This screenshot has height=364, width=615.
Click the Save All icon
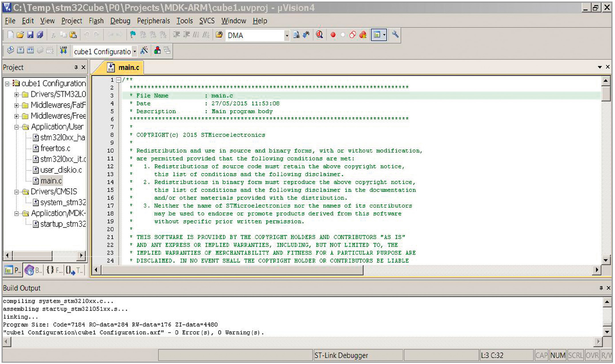(40, 35)
